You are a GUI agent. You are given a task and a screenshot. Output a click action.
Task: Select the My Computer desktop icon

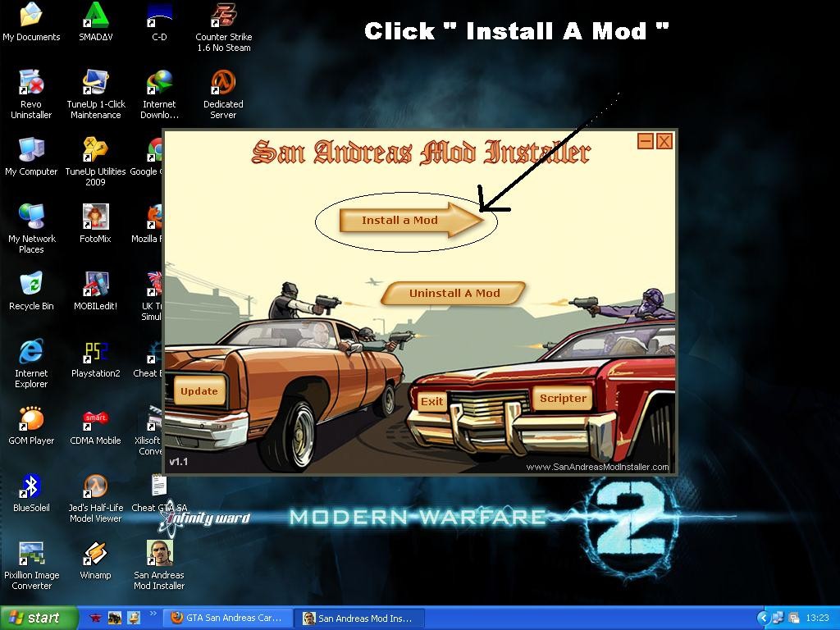31,157
